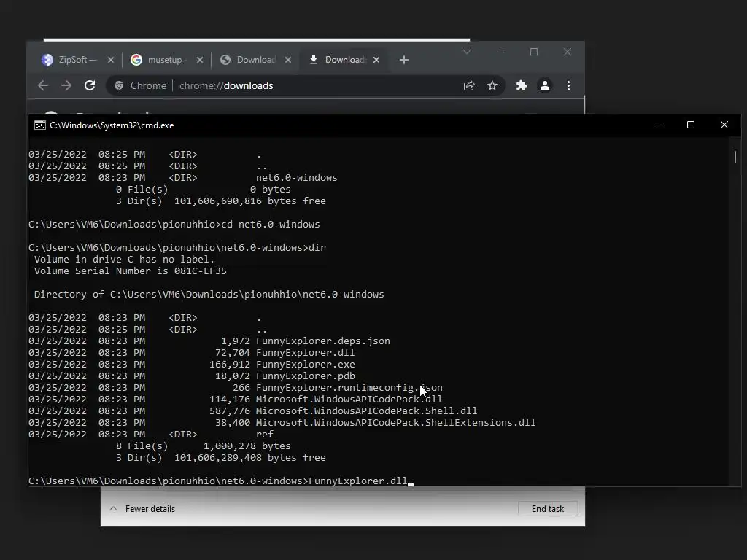Close the musetup tab
Screen dimensions: 747x560
[x=200, y=60]
